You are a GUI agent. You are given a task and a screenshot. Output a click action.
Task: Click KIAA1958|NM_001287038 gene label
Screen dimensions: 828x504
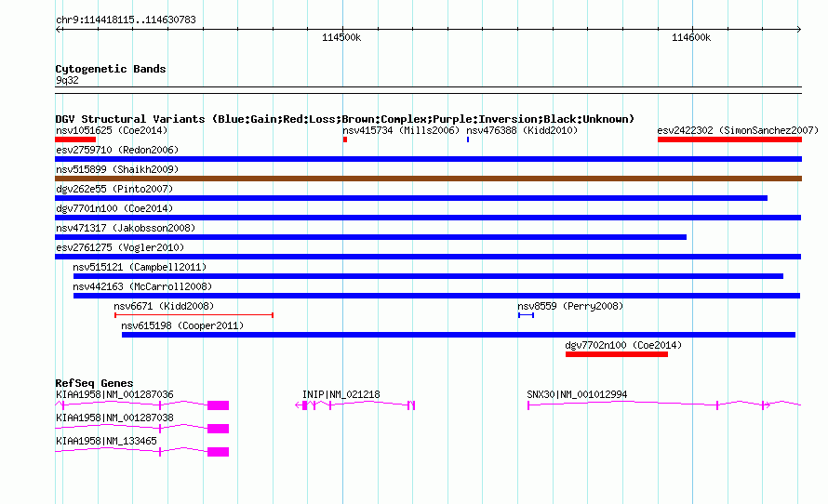click(114, 418)
